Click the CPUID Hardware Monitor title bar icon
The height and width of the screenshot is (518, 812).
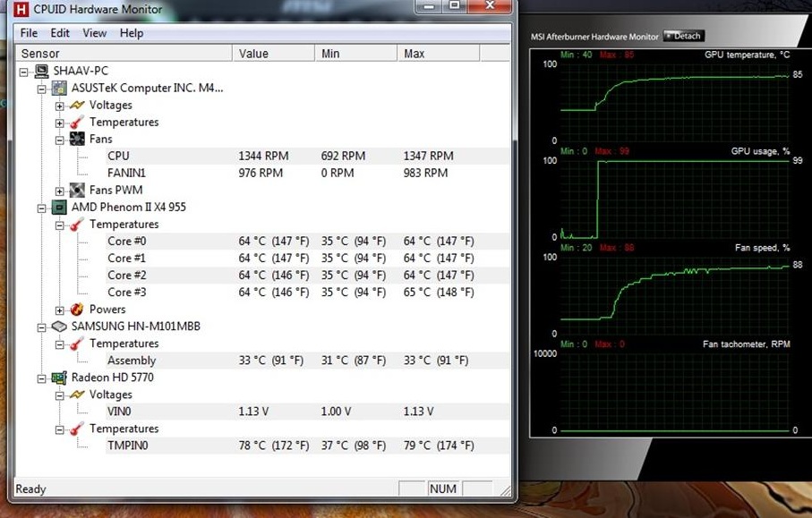click(21, 9)
